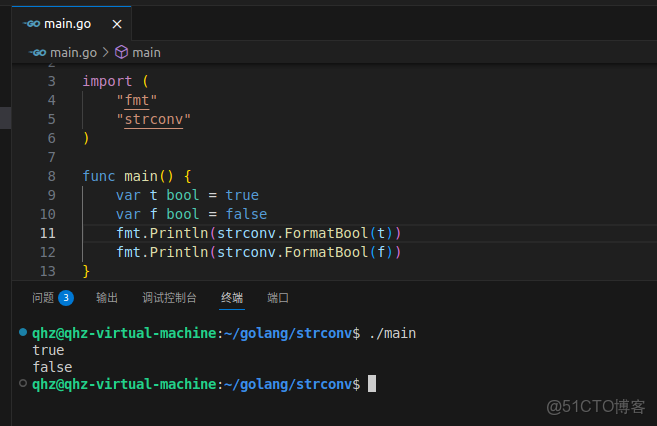The image size is (657, 426).
Task: Open the 调试控制台 (Debug Console) tab
Action: (x=169, y=297)
